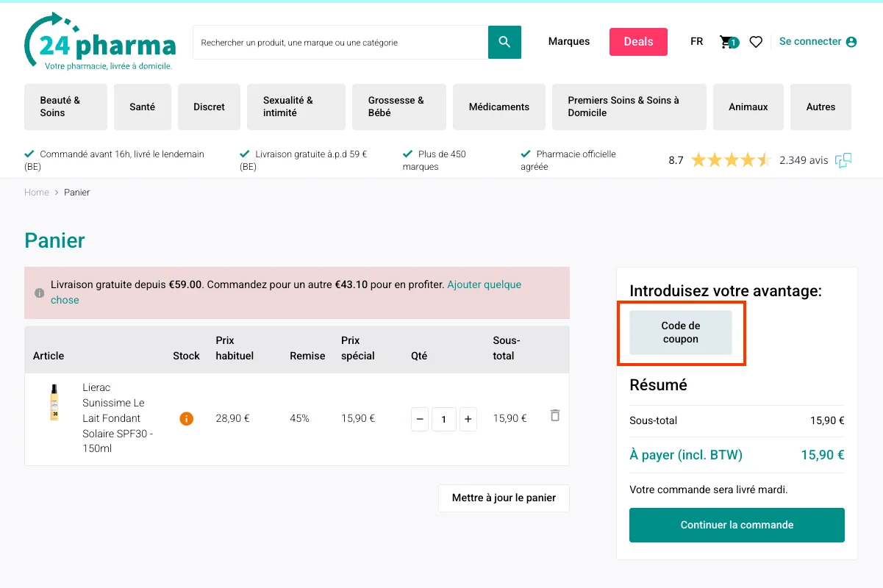The image size is (883, 588).
Task: Open the Beauté & Soins category
Action: (x=65, y=107)
